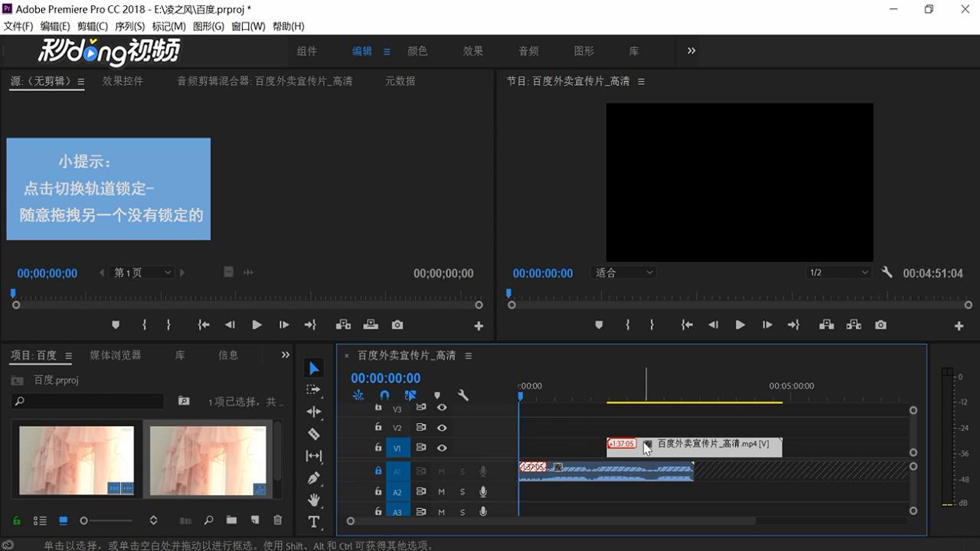
Task: Click Insert button in Source monitor
Action: coord(343,325)
